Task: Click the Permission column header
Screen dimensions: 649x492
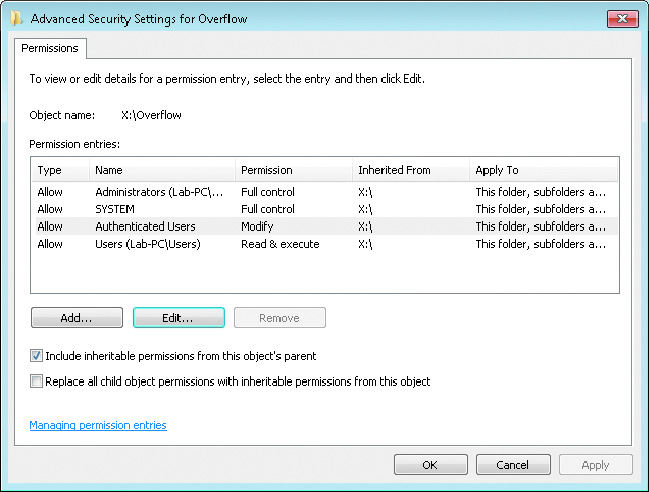Action: [x=294, y=170]
